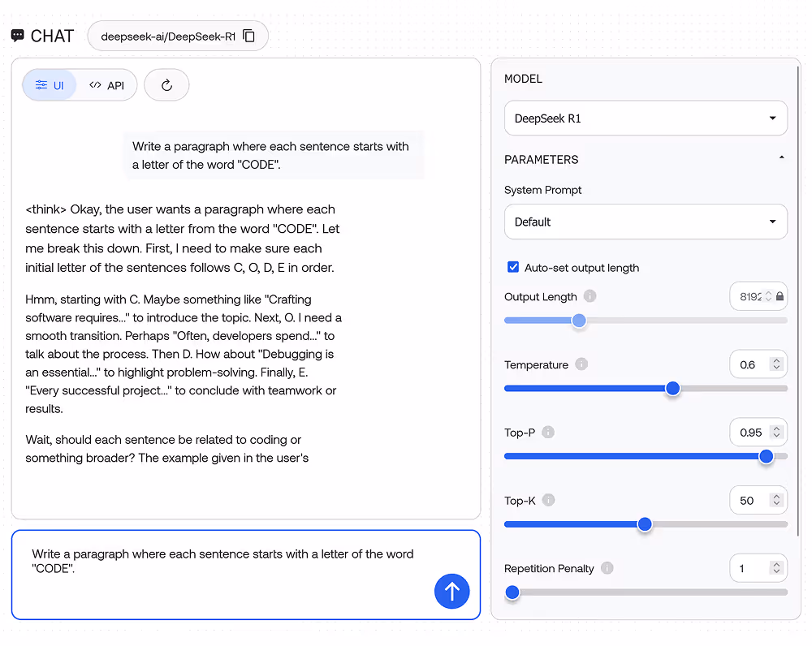The width and height of the screenshot is (812, 646).
Task: Toggle Auto-set output length checkbox
Action: click(x=513, y=267)
